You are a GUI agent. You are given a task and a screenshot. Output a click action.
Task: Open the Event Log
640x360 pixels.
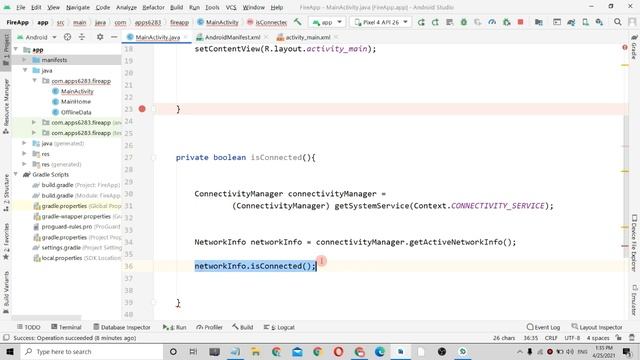click(x=543, y=327)
